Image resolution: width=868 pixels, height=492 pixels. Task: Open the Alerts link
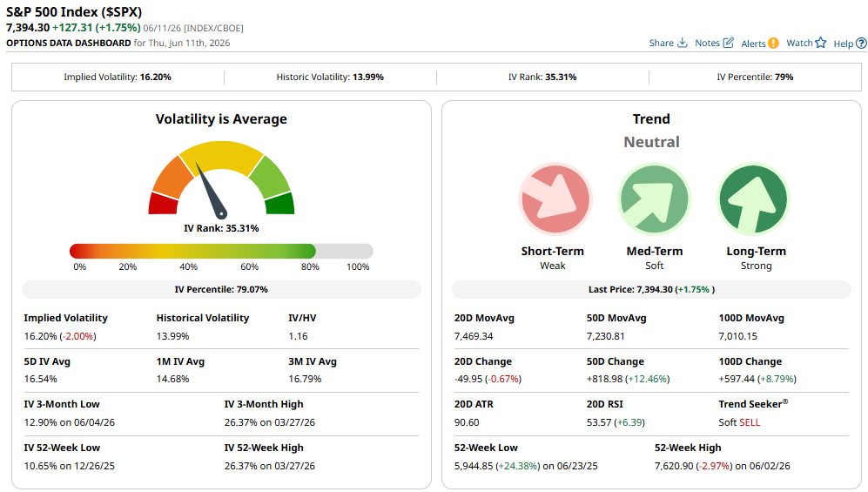753,44
